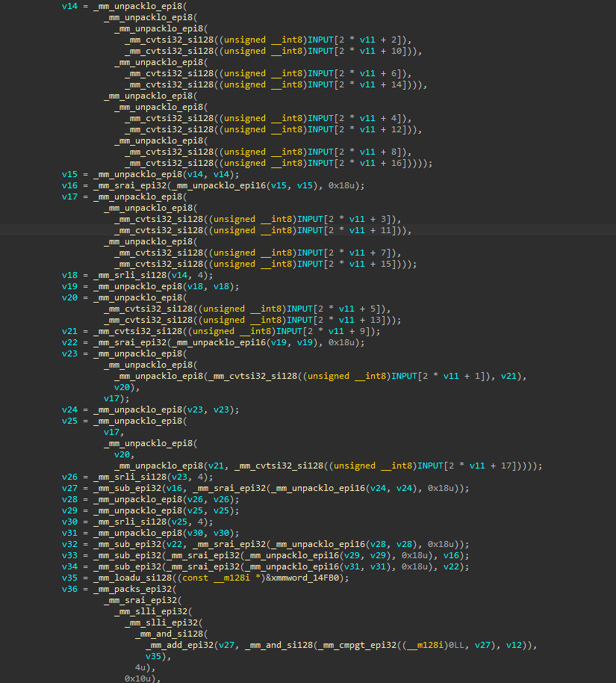
Task: Click '__int8' on the 'v11 + 12' line
Action: (287, 129)
